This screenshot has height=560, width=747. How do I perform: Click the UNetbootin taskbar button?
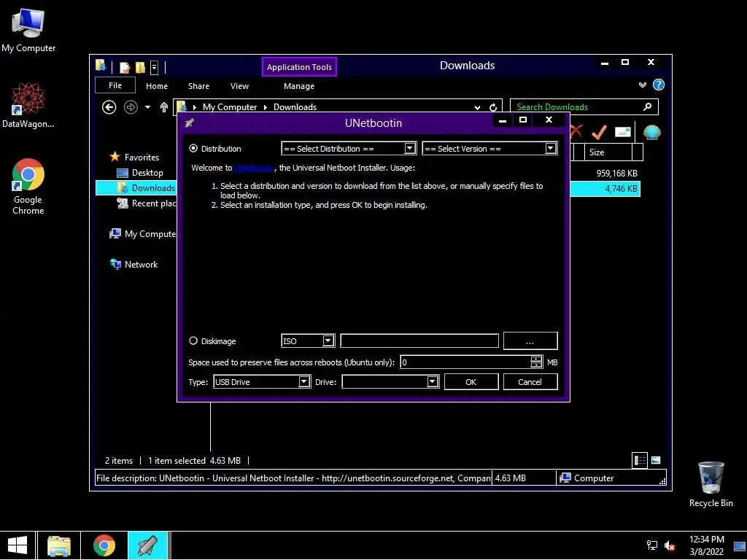click(147, 545)
